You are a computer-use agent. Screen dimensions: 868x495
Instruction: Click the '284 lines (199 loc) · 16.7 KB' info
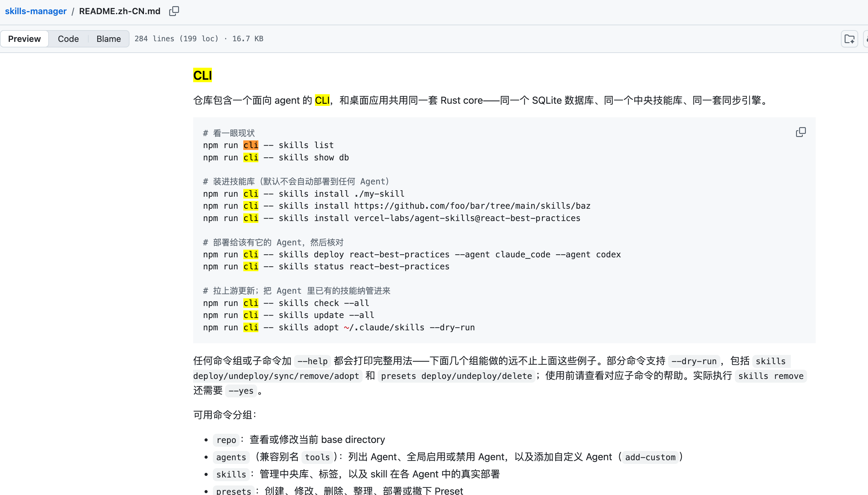[x=199, y=39]
